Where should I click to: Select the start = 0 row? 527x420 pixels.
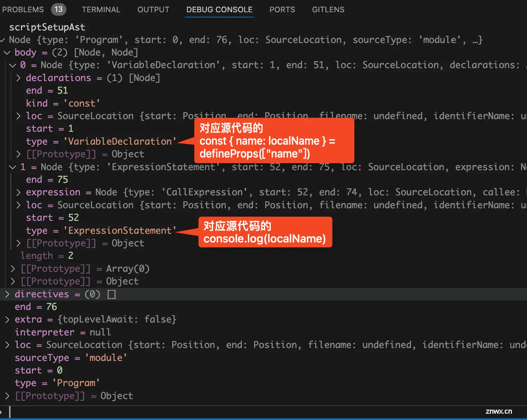pyautogui.click(x=38, y=370)
